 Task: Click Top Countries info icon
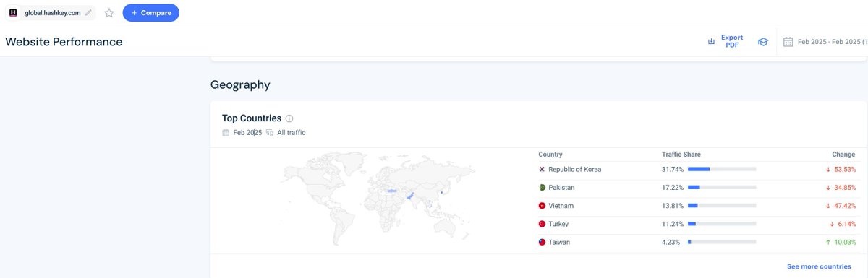point(289,118)
